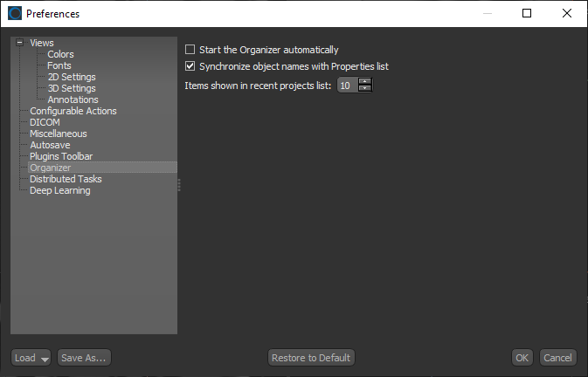Viewport: 588px width, 377px height.
Task: Increase recent projects list count
Action: 365,81
